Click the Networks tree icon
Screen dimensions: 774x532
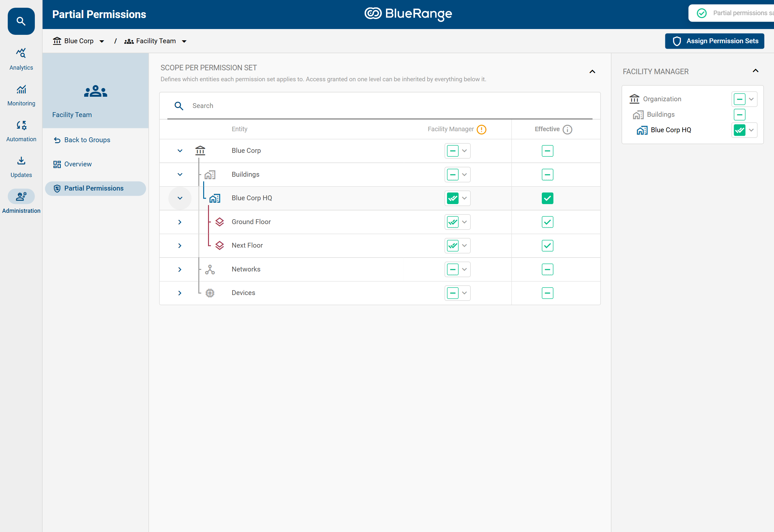(x=210, y=269)
